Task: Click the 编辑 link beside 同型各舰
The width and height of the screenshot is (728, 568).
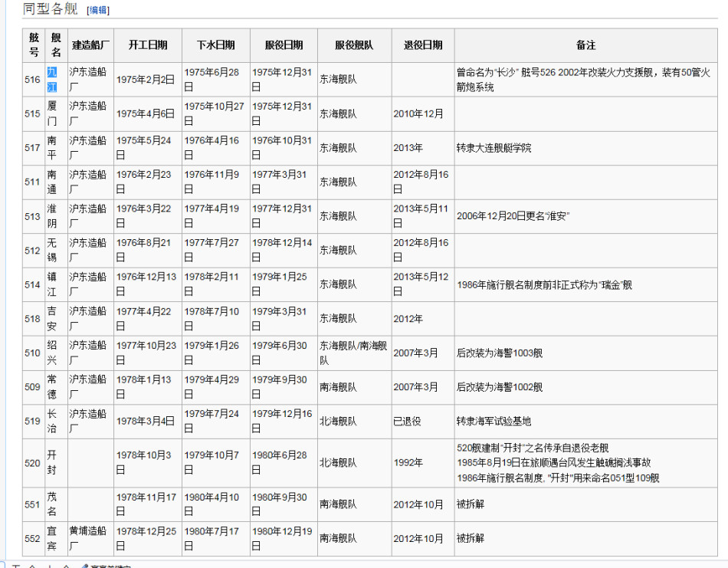Action: tap(98, 10)
